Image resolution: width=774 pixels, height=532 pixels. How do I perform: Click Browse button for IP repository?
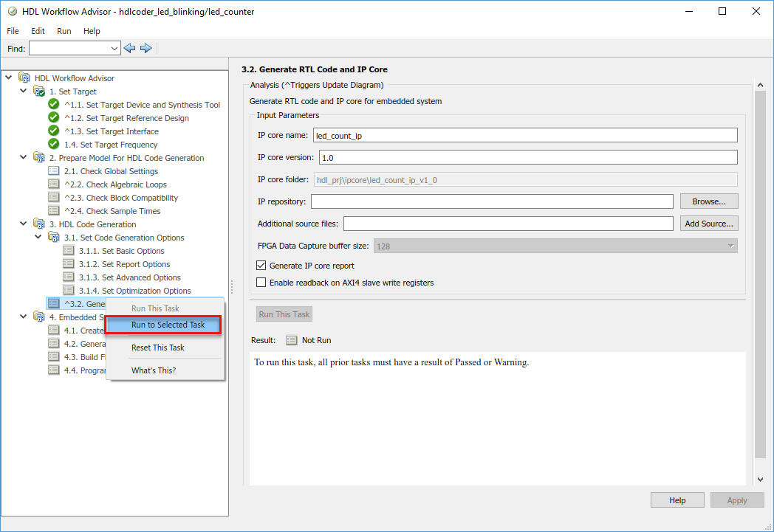(x=709, y=201)
